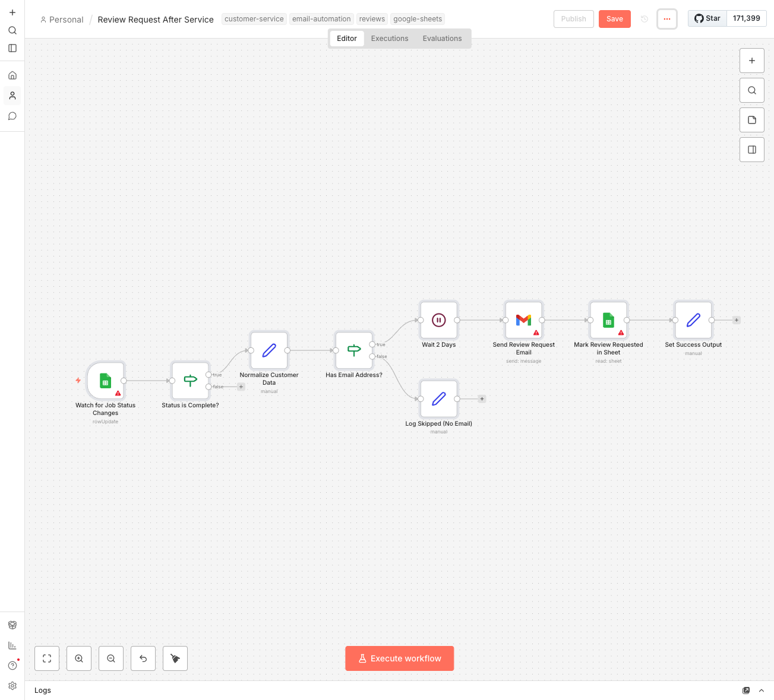Open the Gmail Send Review Request Email node
This screenshot has width=774, height=700.
pyautogui.click(x=523, y=320)
